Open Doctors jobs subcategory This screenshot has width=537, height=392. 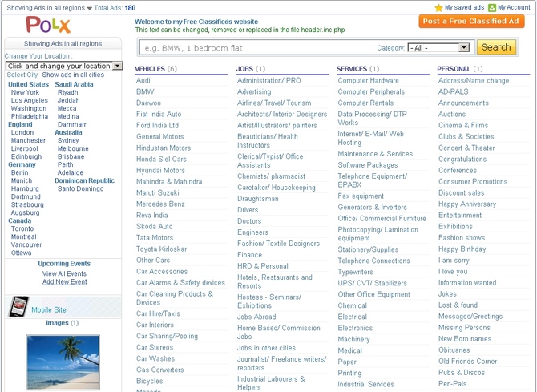coord(249,221)
